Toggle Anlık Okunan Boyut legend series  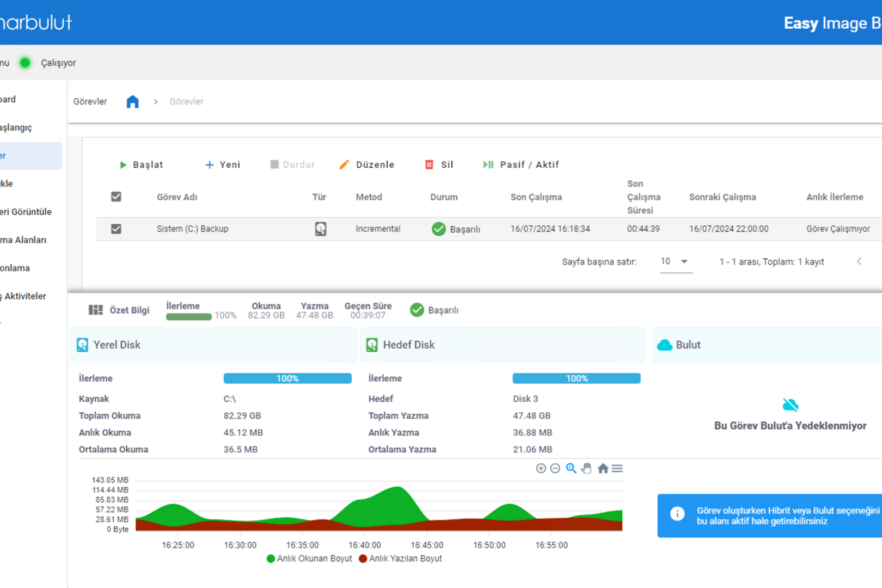309,559
